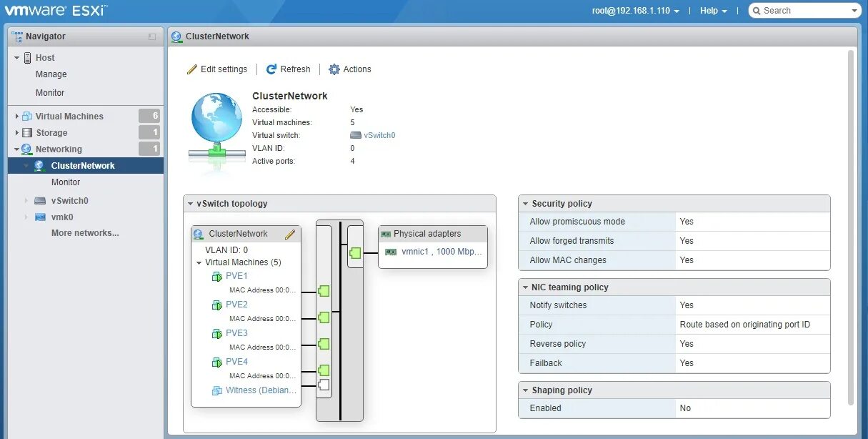Click the Edit settings button
The image size is (868, 439).
[217, 69]
